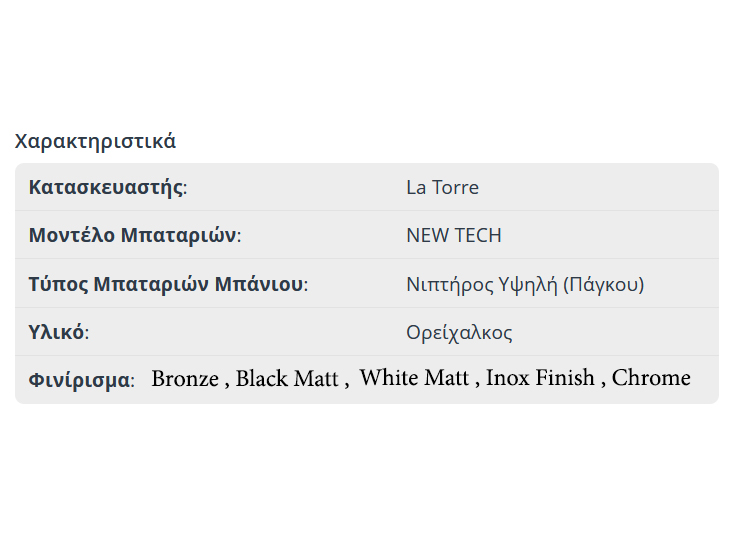Click the Μοντέλο Μπαταριών label

click(x=133, y=236)
